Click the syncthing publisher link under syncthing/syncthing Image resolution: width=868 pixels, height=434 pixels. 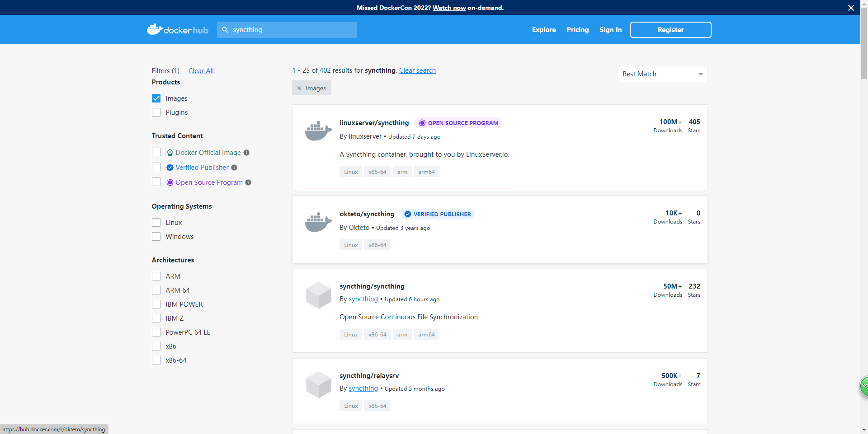tap(363, 299)
